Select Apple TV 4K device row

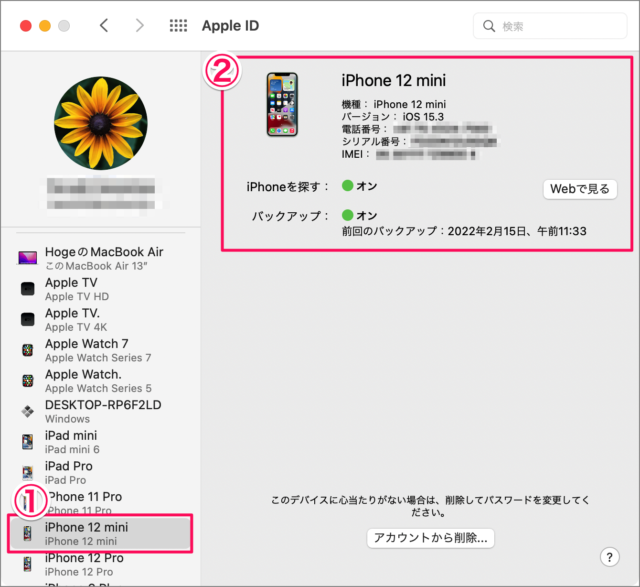click(x=101, y=319)
